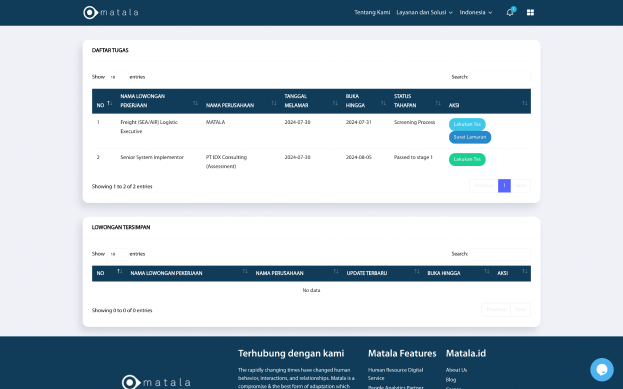Change Lowongan Tersimpan entries-per-page dropdown
The height and width of the screenshot is (389, 623).
click(x=117, y=254)
